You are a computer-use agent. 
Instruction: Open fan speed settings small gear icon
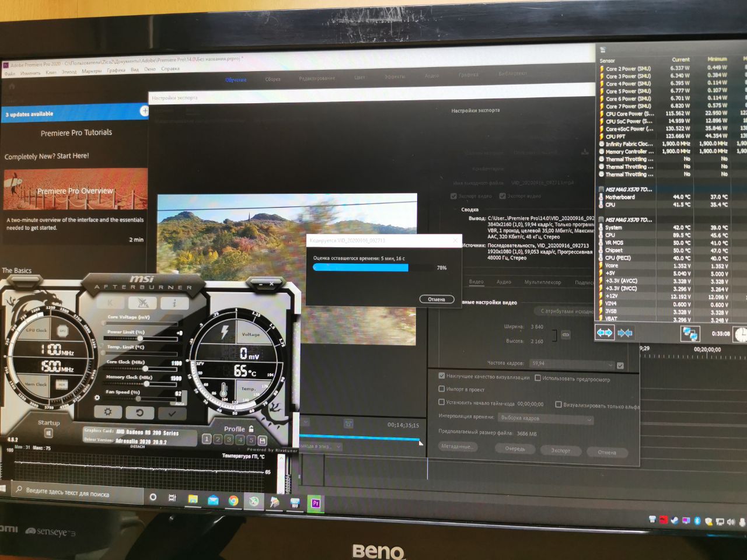(x=97, y=397)
